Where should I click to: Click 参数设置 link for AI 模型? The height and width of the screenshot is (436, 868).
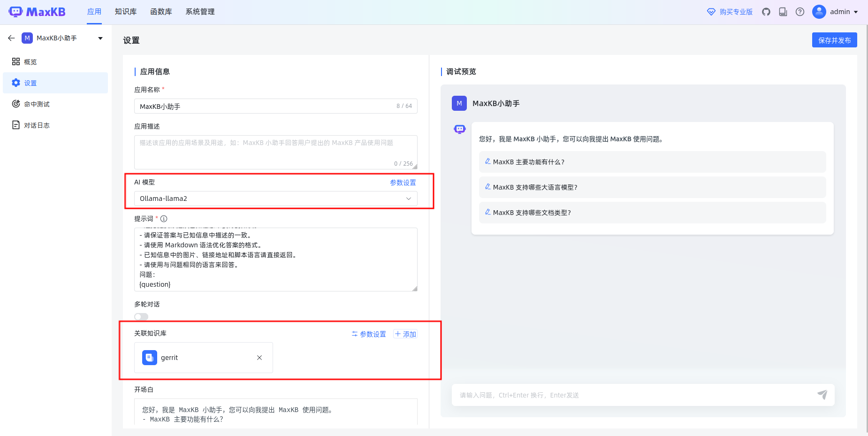click(403, 183)
